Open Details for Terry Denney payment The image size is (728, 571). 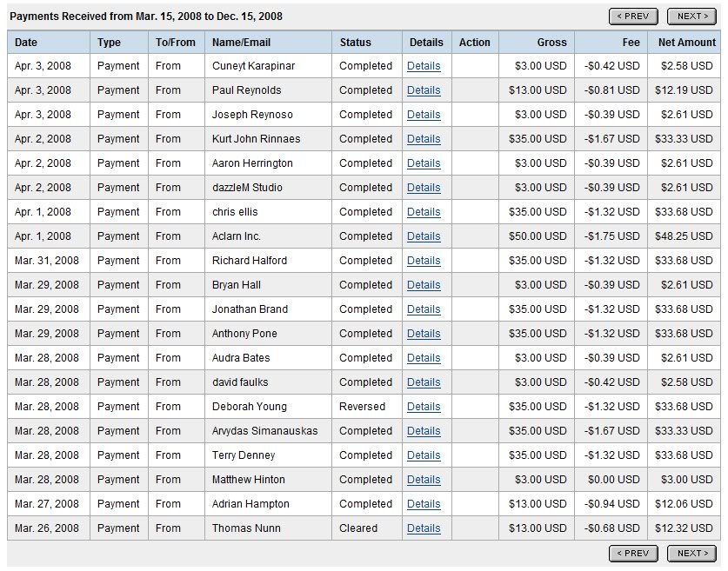(424, 455)
